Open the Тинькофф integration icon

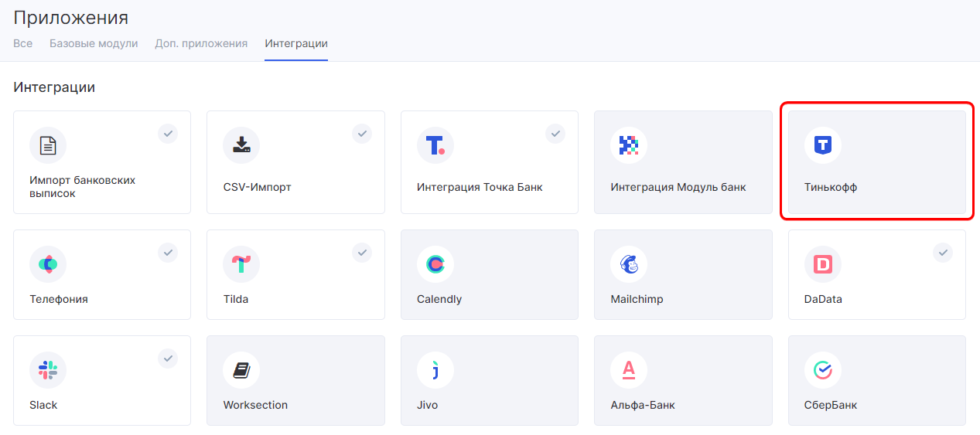tap(822, 145)
